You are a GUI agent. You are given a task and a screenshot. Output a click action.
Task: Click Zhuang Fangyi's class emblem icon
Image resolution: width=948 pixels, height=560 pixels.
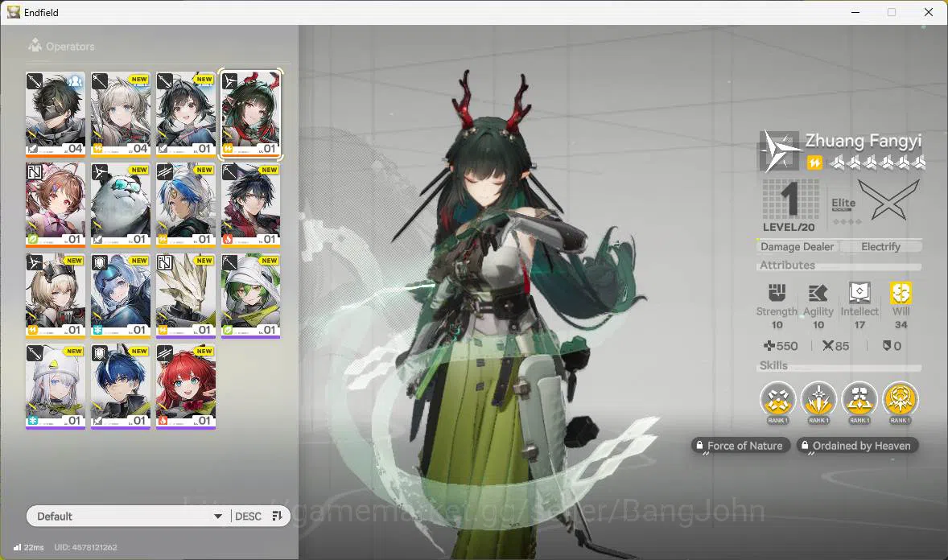coord(779,150)
